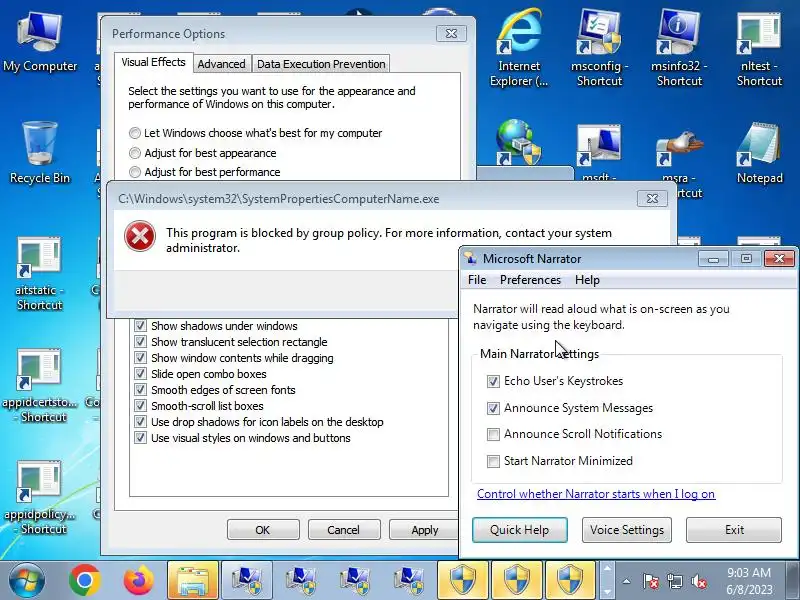Viewport: 800px width, 600px height.
Task: Click Exit button in Narrator
Action: point(734,530)
